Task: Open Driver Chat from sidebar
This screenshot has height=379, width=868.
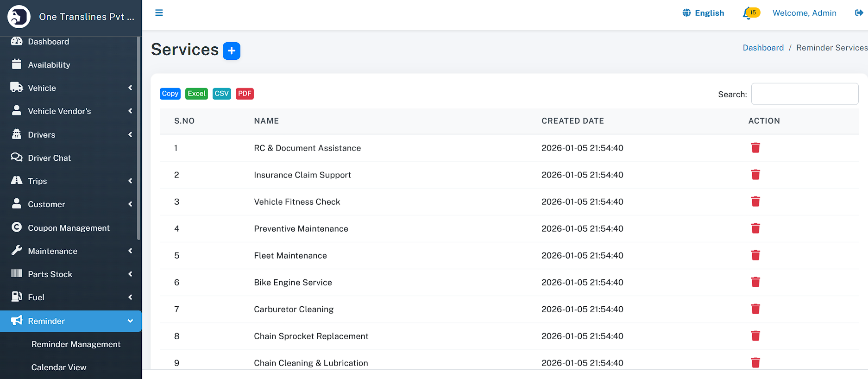Action: click(49, 158)
